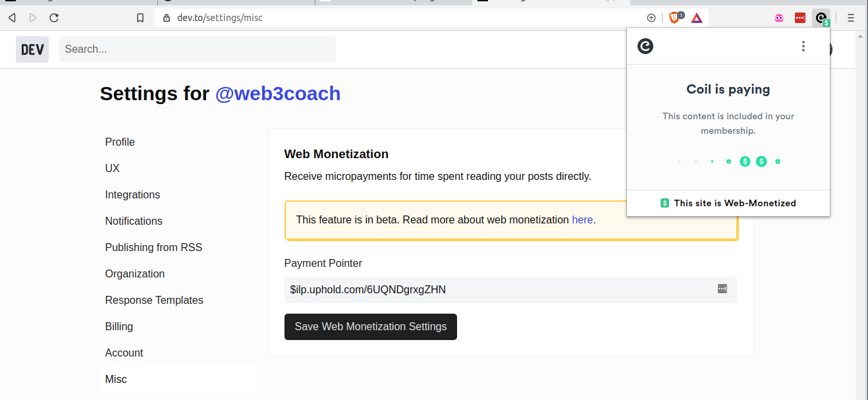Click the green dollar icon beside Web-Monetized
The height and width of the screenshot is (400, 868).
(x=665, y=203)
